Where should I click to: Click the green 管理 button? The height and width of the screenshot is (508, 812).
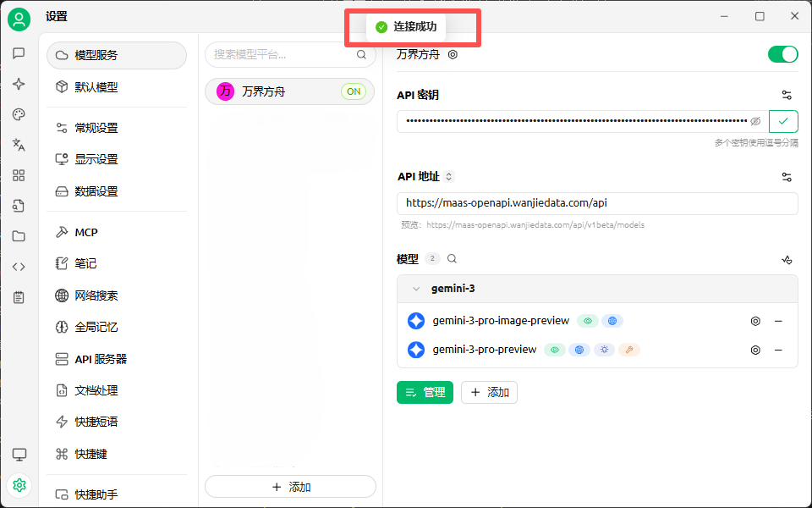pyautogui.click(x=425, y=392)
